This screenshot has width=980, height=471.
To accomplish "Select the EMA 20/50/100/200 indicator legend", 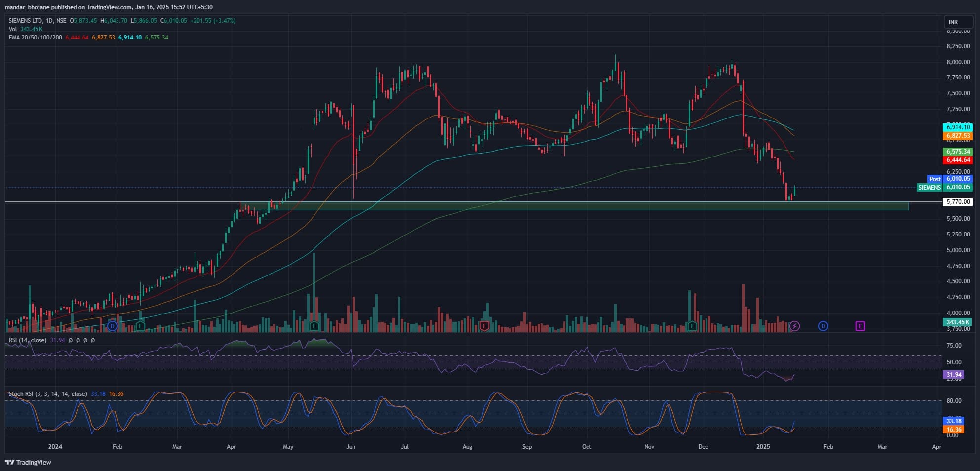I will [36, 38].
